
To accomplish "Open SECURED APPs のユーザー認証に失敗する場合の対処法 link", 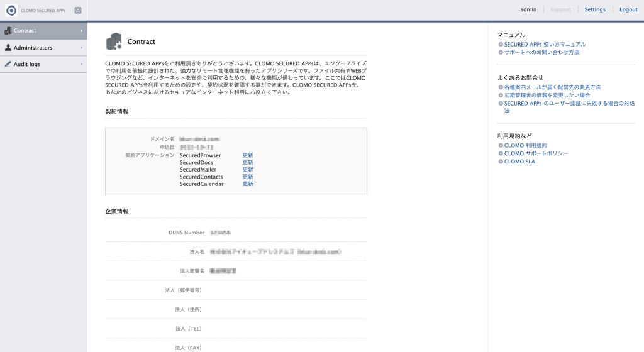I will click(569, 107).
